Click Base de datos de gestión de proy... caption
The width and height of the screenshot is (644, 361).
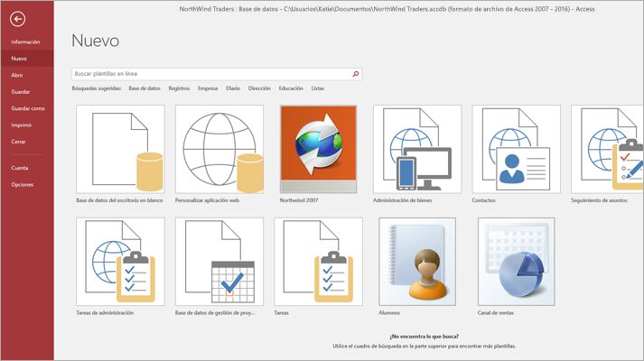point(215,312)
